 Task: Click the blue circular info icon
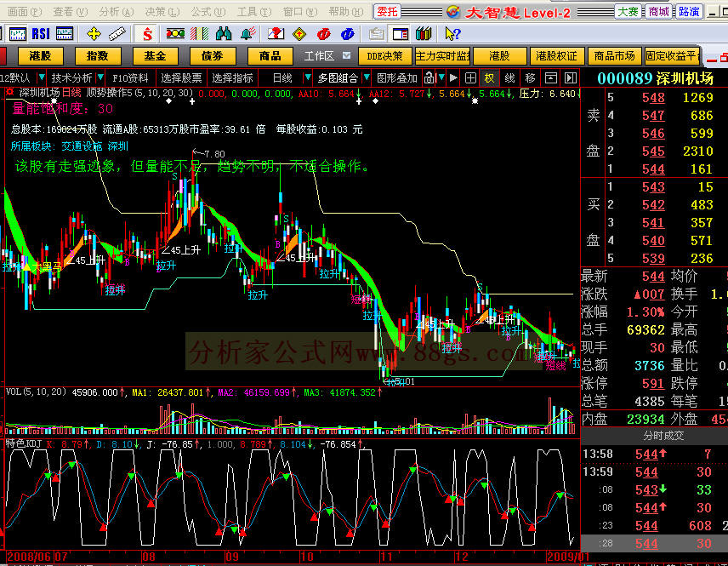pos(347,33)
